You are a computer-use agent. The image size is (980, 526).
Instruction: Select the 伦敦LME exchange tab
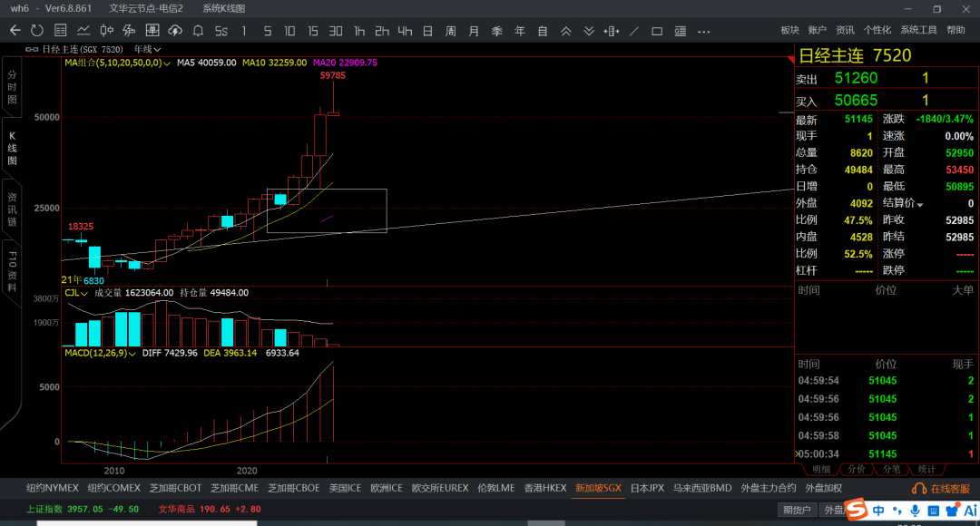496,488
